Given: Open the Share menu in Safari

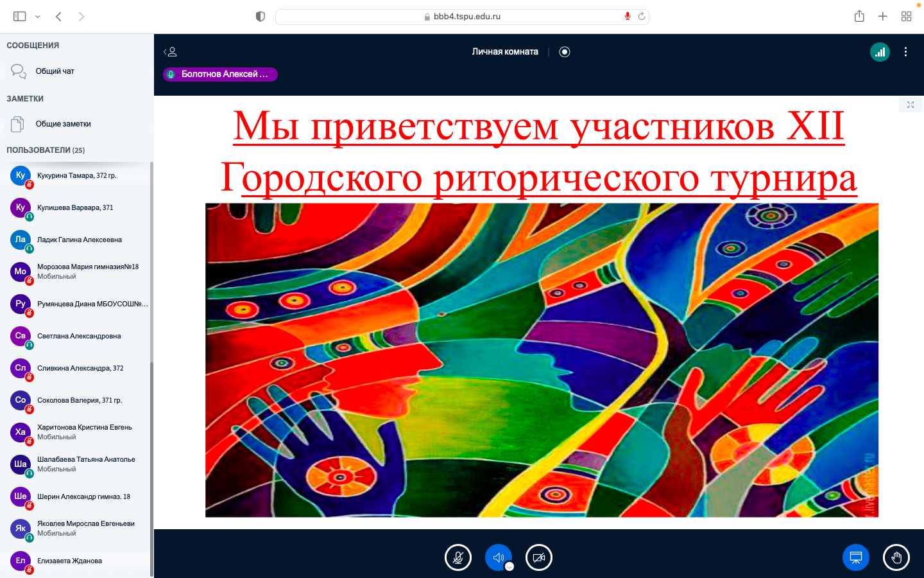Looking at the screenshot, I should coord(859,16).
